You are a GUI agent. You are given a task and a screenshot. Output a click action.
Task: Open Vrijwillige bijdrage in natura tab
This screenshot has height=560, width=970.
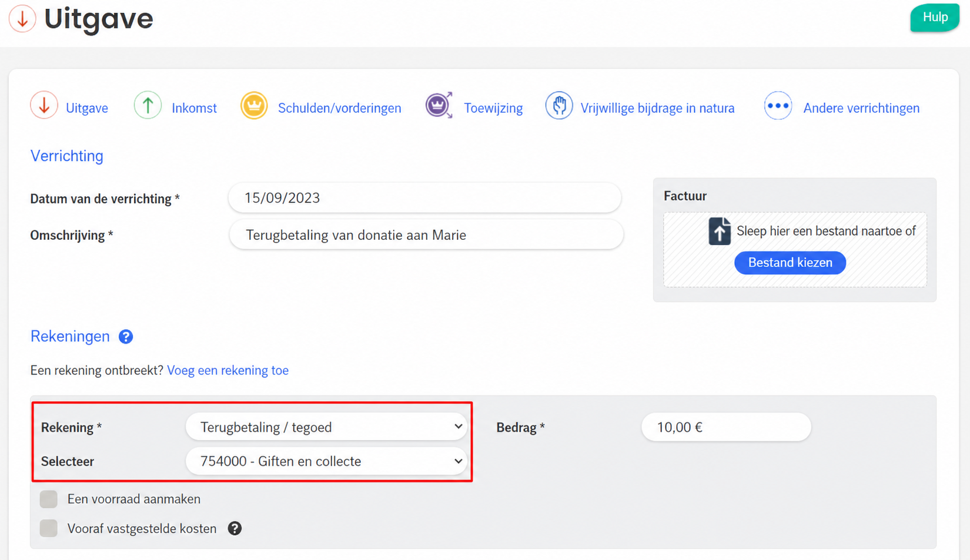pos(657,108)
